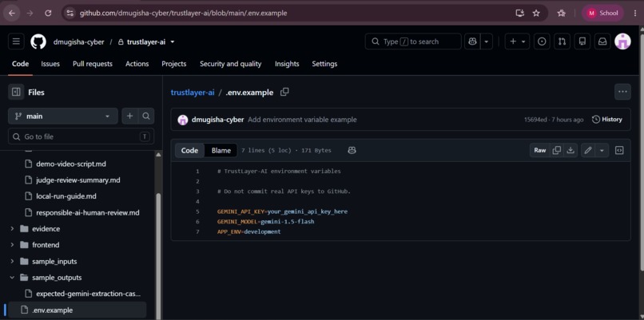Viewport: 644px width, 320px height.
Task: Copy raw file contents
Action: tap(557, 150)
